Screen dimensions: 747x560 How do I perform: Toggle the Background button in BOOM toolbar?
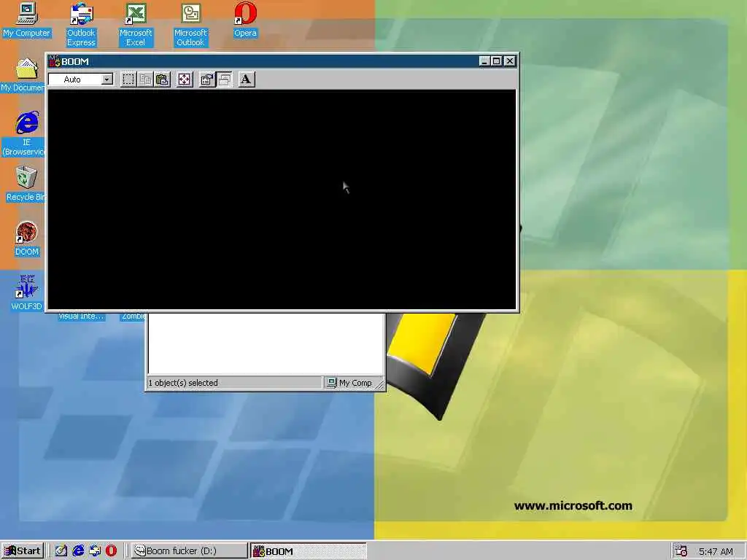pos(224,79)
